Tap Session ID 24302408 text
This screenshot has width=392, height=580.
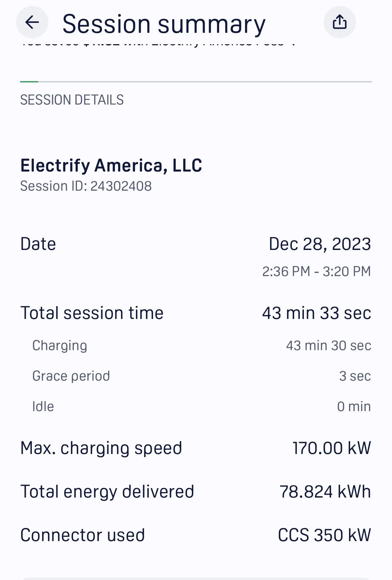pyautogui.click(x=86, y=186)
